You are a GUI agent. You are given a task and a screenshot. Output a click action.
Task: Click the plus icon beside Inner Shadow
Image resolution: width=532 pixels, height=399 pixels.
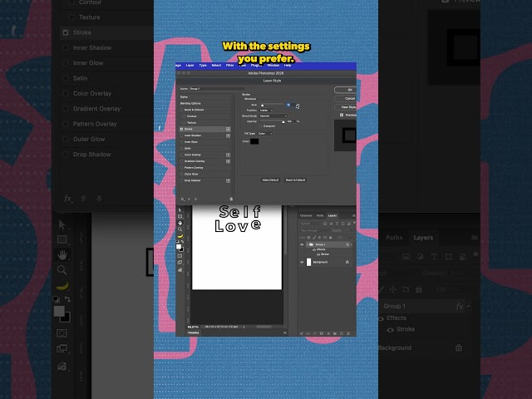click(228, 135)
